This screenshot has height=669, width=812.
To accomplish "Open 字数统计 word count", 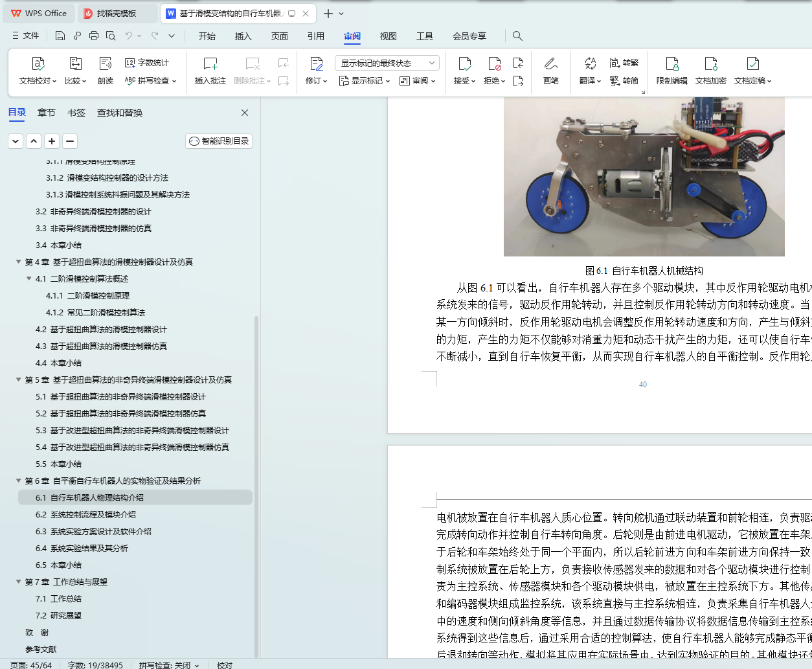I will point(147,63).
